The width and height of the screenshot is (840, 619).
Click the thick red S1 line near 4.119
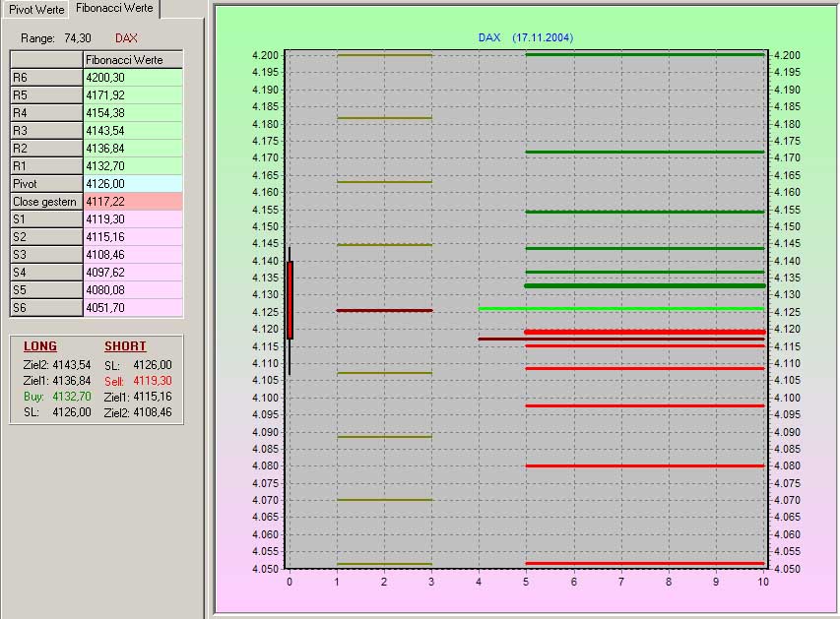(645, 332)
